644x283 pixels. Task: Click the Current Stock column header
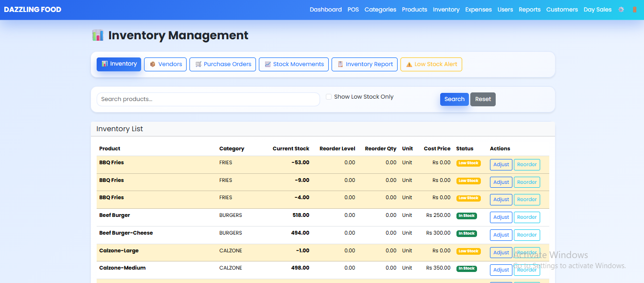[x=291, y=148]
